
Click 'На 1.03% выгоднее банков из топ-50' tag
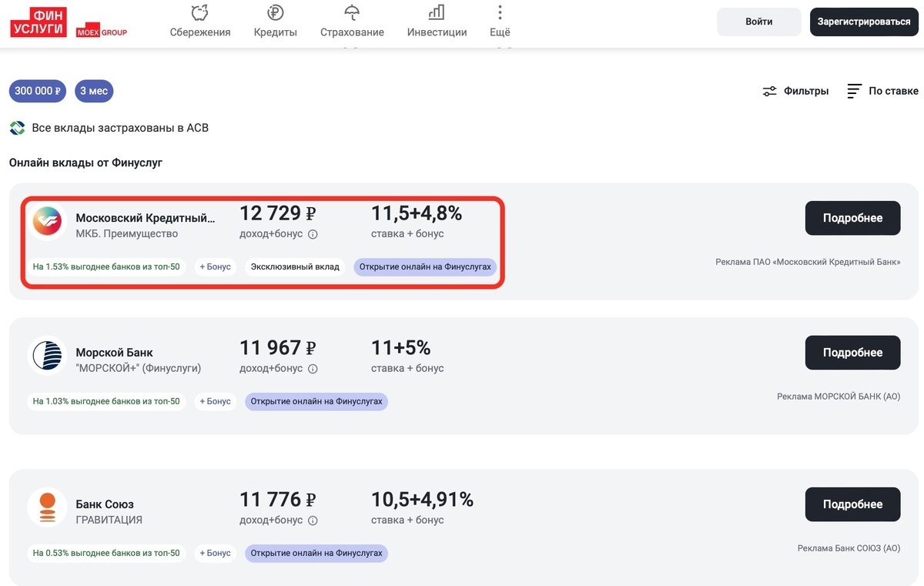[106, 401]
